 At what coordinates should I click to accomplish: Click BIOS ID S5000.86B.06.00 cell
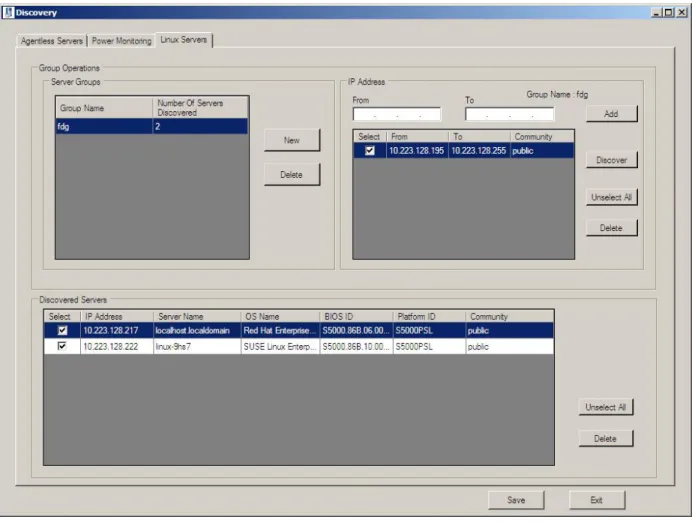[356, 331]
